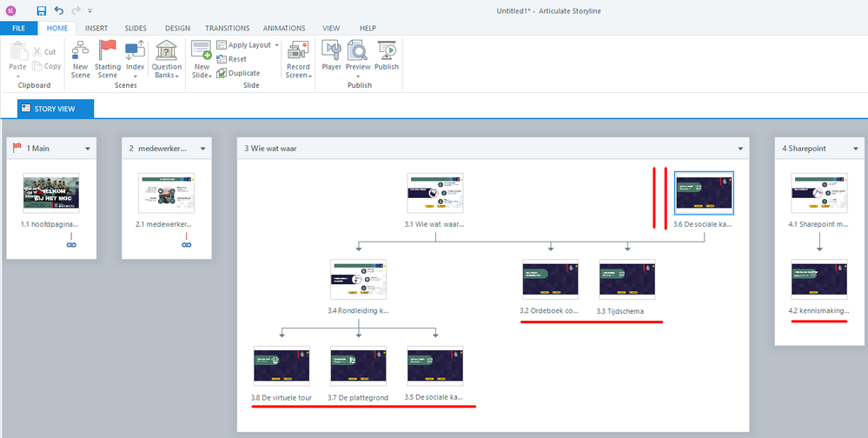Click the New Slide icon
Screen dimensions: 868x438
pos(202,50)
